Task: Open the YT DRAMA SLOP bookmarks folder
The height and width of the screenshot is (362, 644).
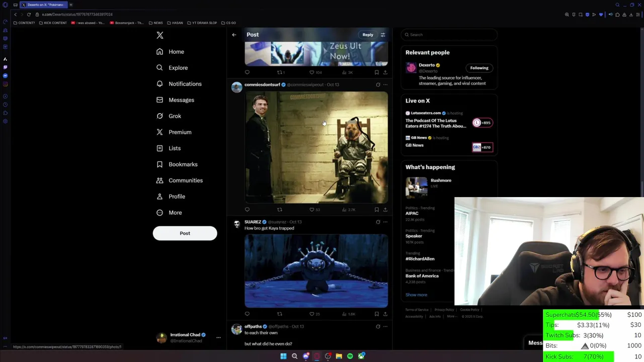Action: click(202, 23)
